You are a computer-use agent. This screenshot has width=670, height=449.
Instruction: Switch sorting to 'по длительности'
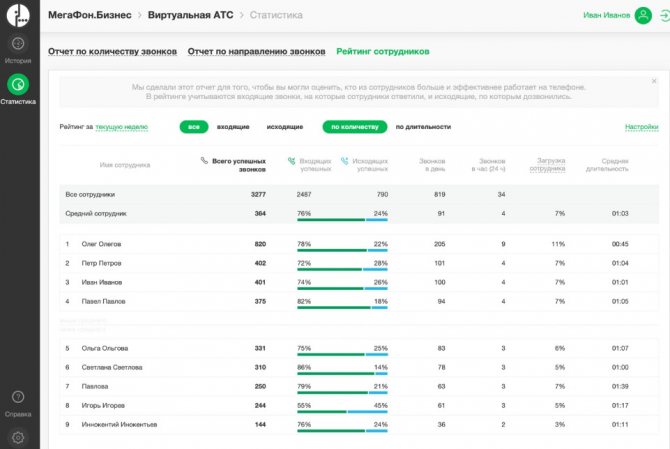point(423,127)
